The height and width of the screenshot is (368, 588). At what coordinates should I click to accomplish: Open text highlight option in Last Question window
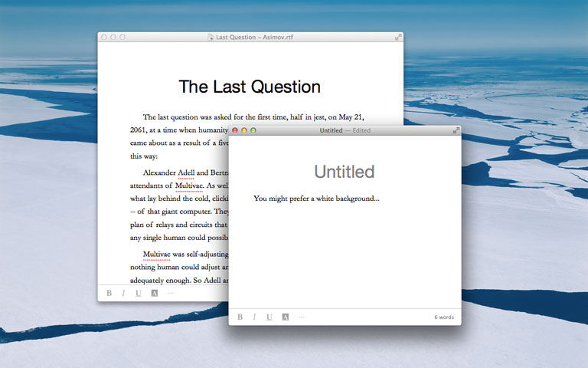[x=154, y=293]
